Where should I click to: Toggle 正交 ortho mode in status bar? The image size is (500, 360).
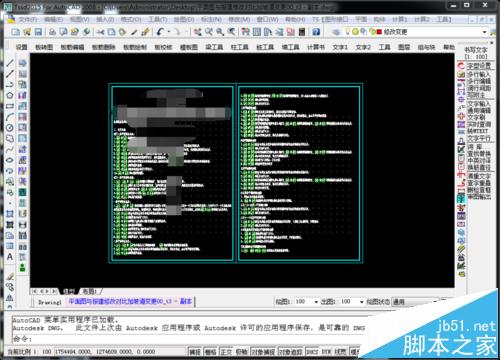pos(226,352)
